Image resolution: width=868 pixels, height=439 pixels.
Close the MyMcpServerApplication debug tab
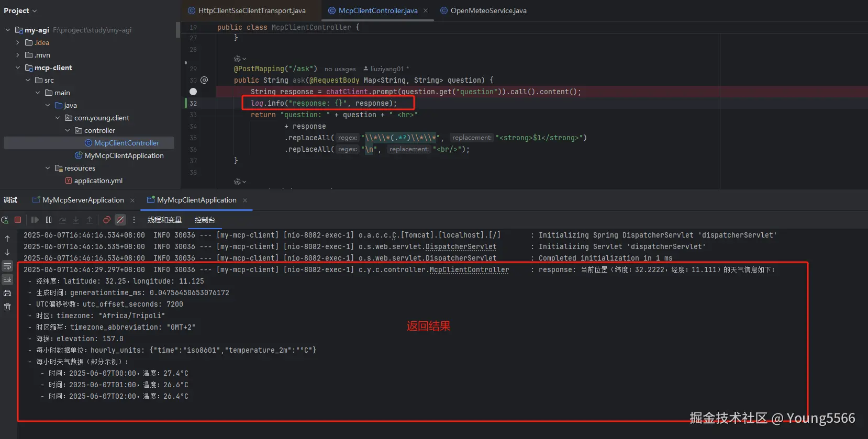[132, 200]
